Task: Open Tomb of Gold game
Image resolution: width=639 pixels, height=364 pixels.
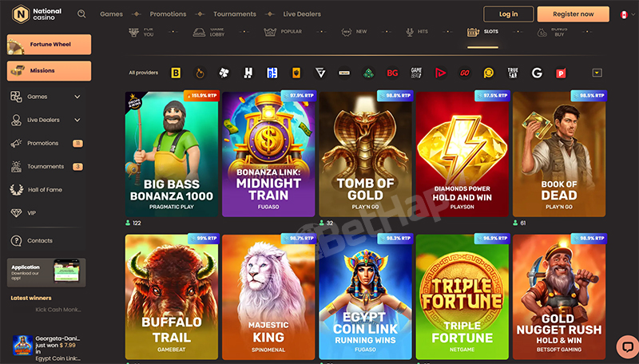Action: tap(366, 154)
